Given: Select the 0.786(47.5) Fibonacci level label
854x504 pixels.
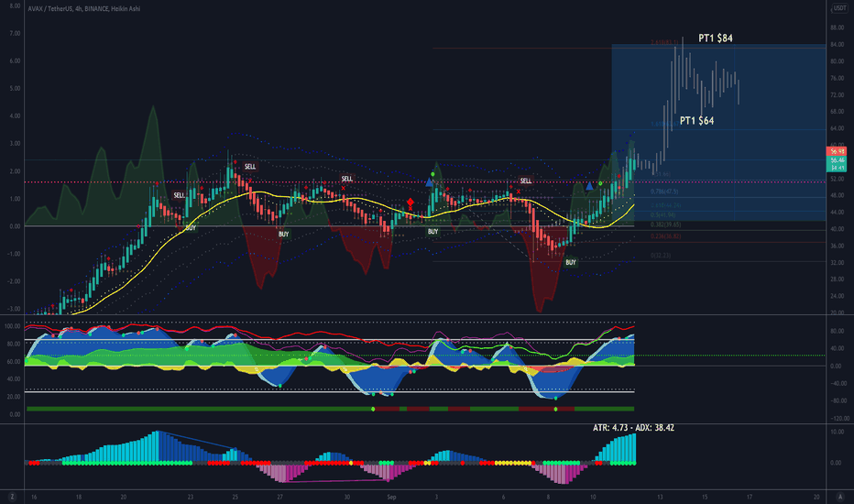Looking at the screenshot, I should (664, 192).
